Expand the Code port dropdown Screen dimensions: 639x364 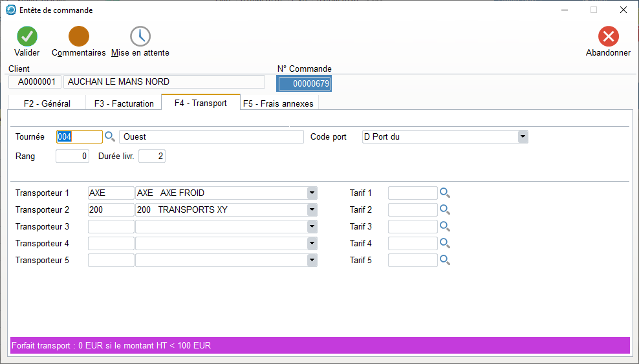point(523,137)
